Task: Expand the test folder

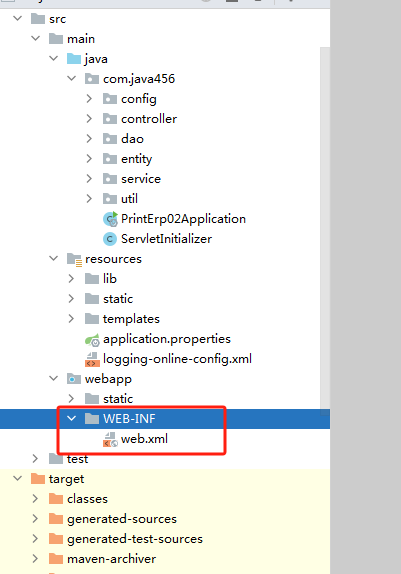Action: point(36,458)
